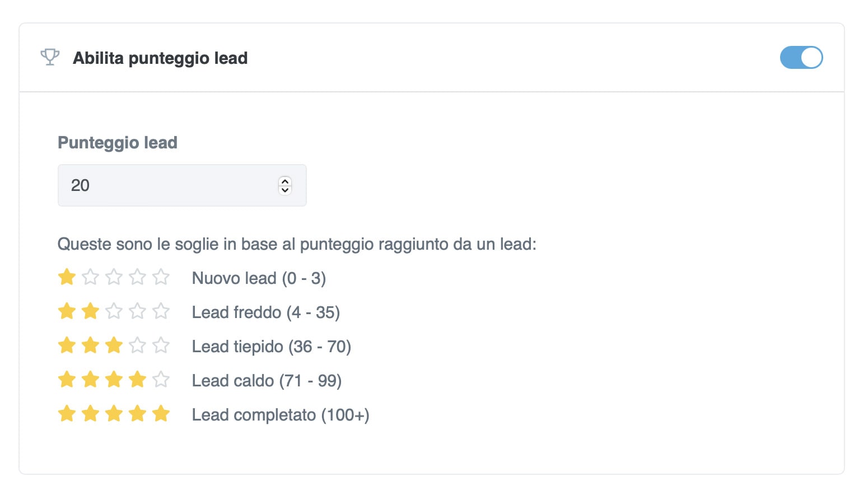Click the empty fifth star in Lead caldo row
868x495 pixels.
161,379
